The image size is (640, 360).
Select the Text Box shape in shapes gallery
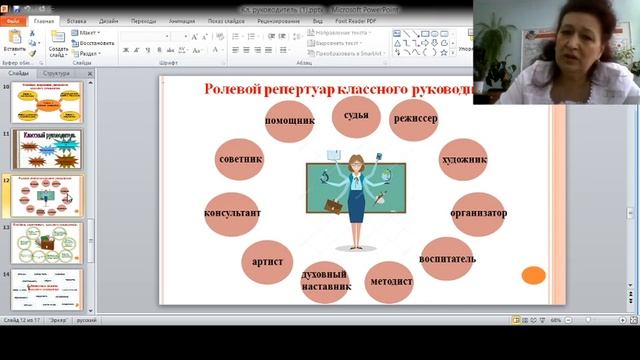(x=397, y=34)
